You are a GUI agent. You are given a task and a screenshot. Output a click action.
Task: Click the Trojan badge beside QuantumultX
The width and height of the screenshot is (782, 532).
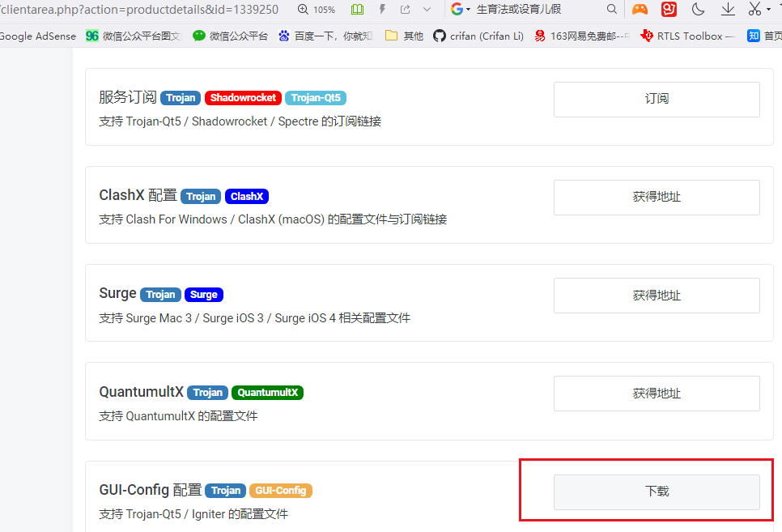point(208,393)
